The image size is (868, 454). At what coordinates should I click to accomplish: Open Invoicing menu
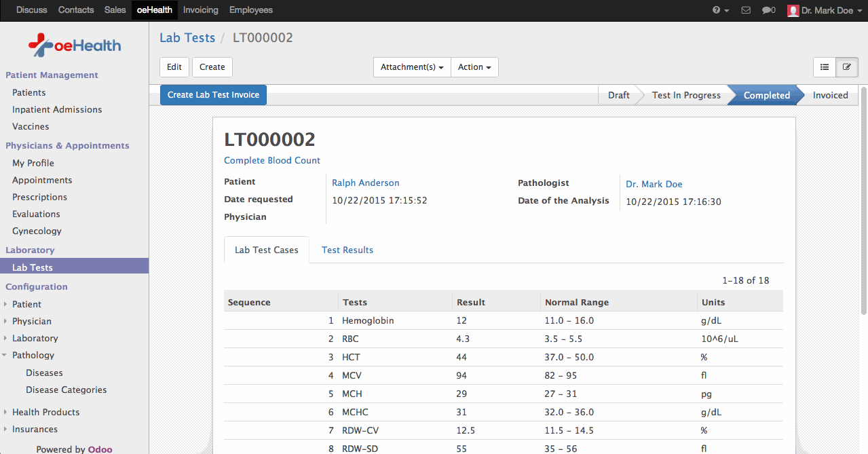pos(201,10)
